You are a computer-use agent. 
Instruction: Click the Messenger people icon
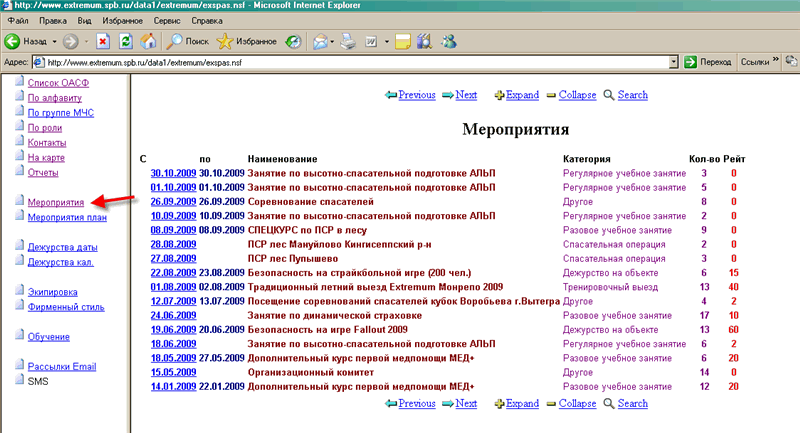click(x=449, y=41)
